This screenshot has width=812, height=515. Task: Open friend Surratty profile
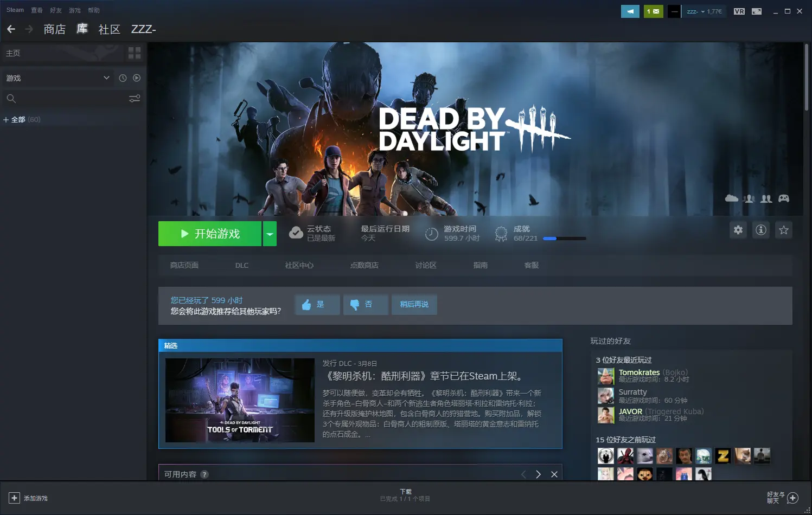pos(632,392)
